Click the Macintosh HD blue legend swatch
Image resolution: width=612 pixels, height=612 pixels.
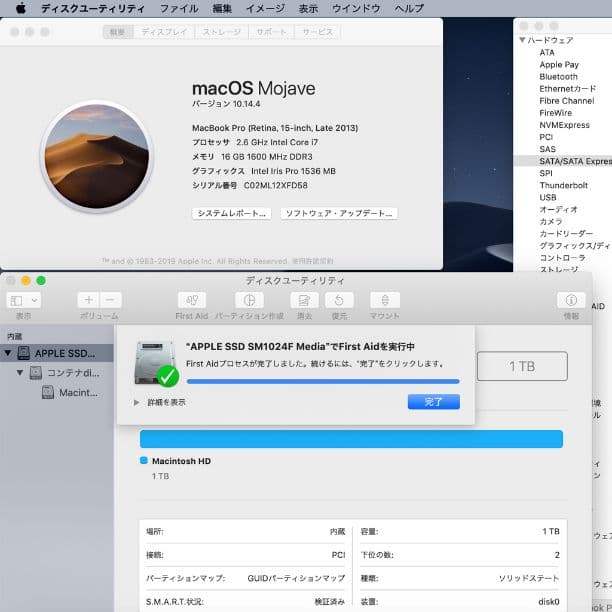pyautogui.click(x=144, y=461)
